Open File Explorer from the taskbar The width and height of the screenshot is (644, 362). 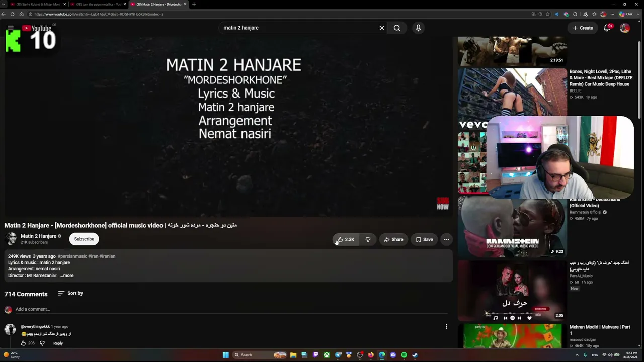point(293,355)
